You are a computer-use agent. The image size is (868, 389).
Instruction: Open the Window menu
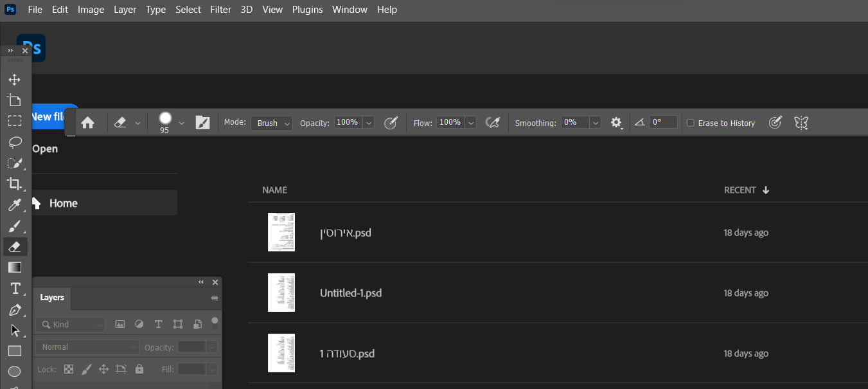350,10
